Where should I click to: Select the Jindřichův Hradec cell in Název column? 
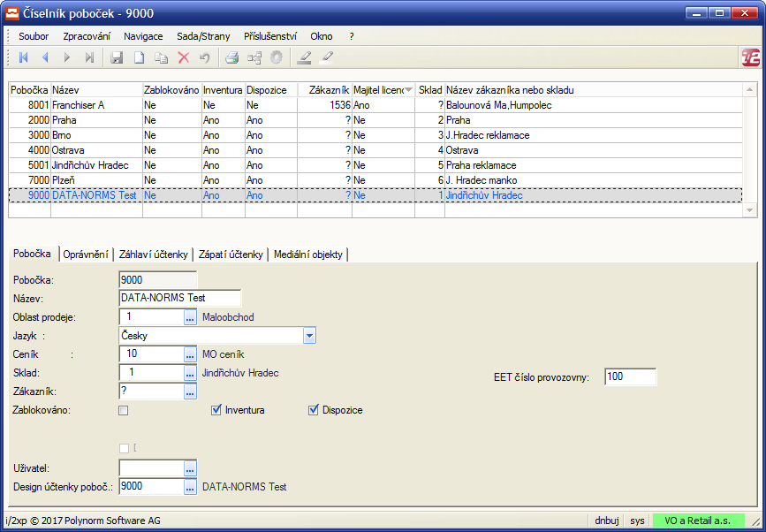coord(96,165)
